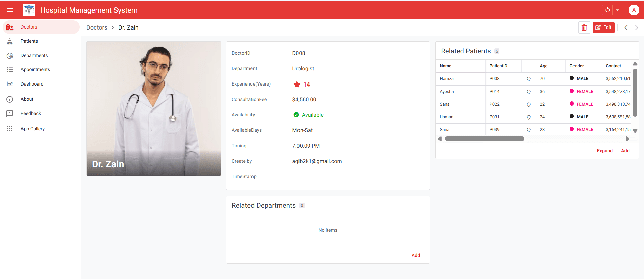Click the Feedback message icon
This screenshot has height=279, width=644.
tap(10, 113)
